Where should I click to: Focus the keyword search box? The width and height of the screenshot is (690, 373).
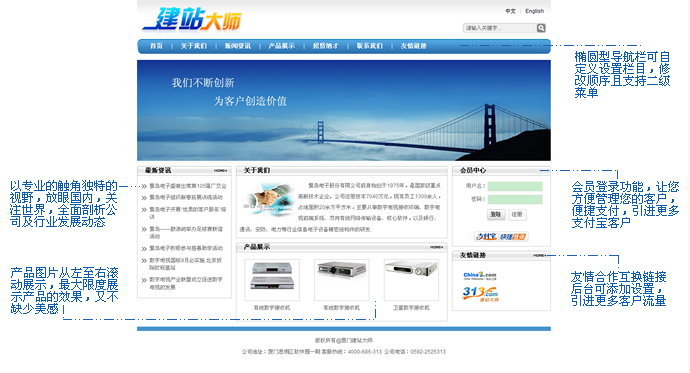[499, 28]
